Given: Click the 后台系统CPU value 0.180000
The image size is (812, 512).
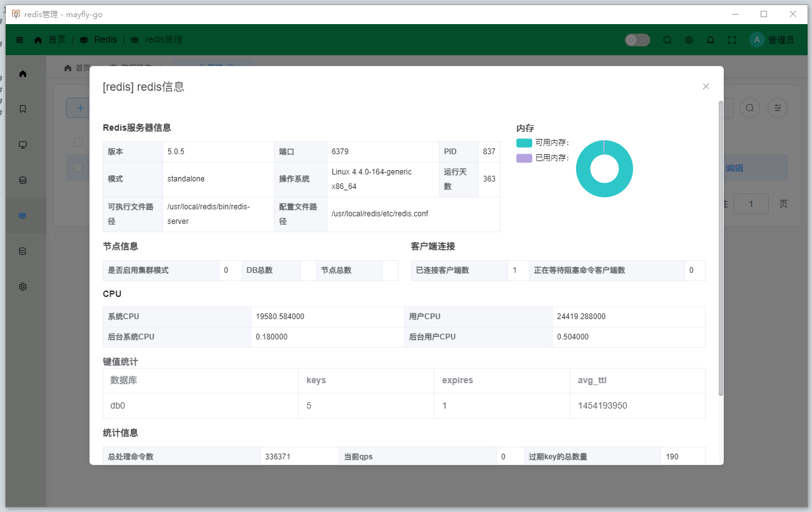Looking at the screenshot, I should pyautogui.click(x=272, y=337).
